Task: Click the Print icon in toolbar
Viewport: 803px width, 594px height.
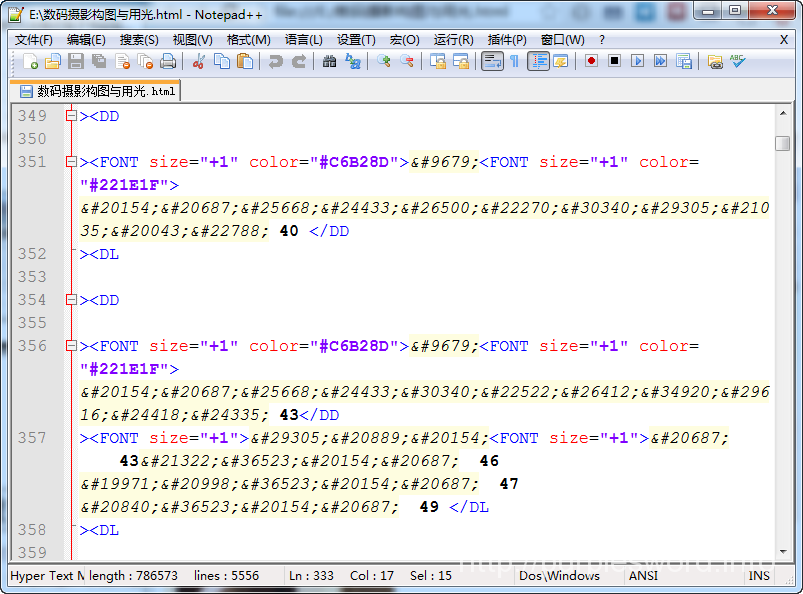Action: [x=169, y=62]
